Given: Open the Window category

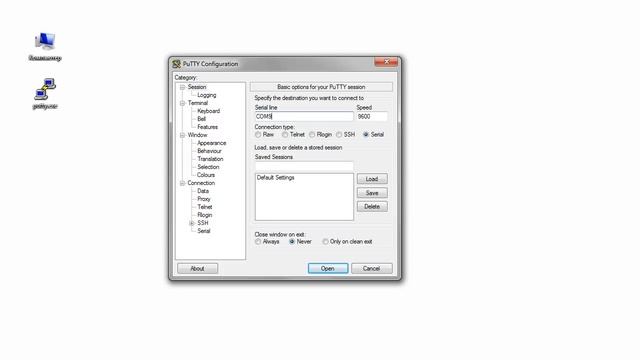Looking at the screenshot, I should (198, 135).
